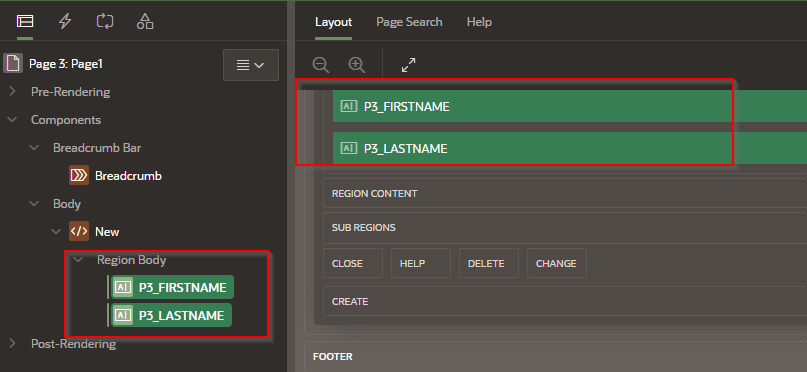
Task: Zoom out the layout view
Action: 321,65
